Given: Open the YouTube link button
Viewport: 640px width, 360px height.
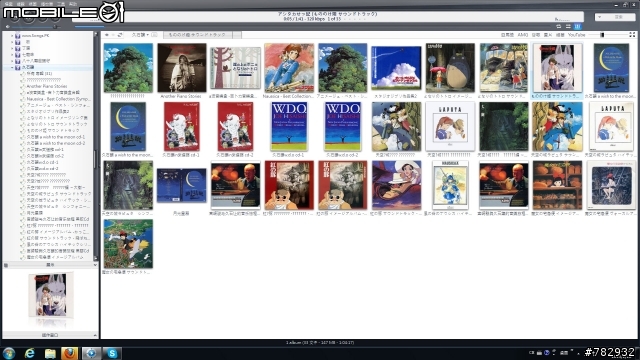Looking at the screenshot, I should point(576,35).
